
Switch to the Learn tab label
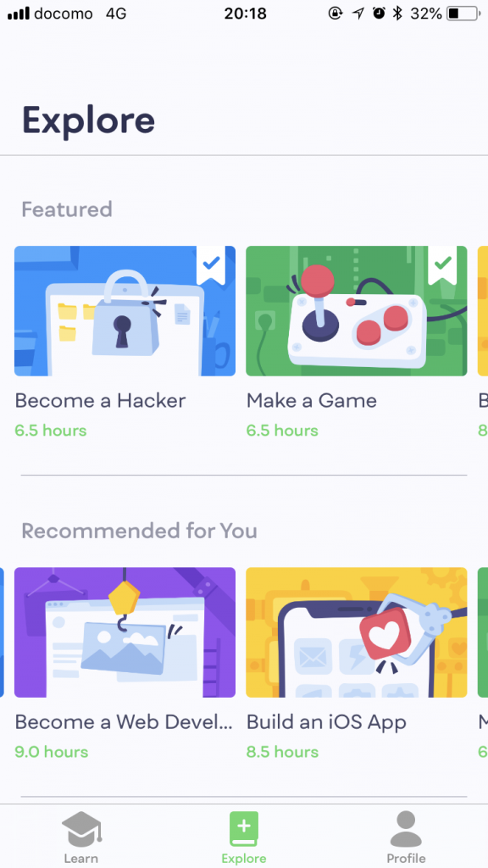pos(81,858)
